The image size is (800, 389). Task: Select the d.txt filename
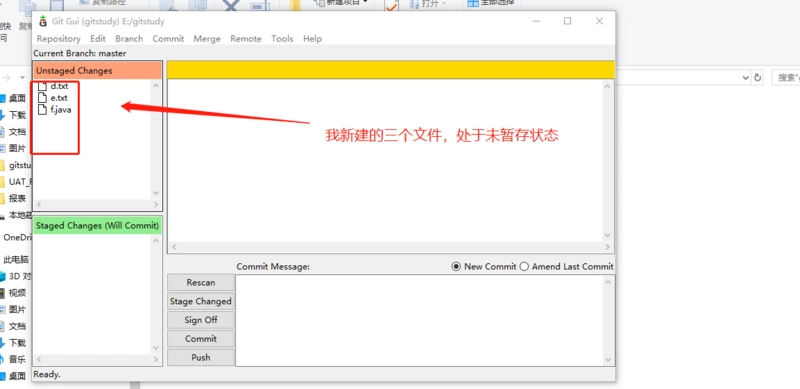click(59, 86)
